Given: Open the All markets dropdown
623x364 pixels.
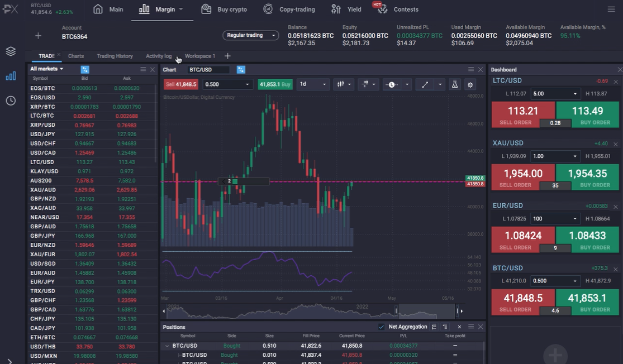Looking at the screenshot, I should click(45, 68).
